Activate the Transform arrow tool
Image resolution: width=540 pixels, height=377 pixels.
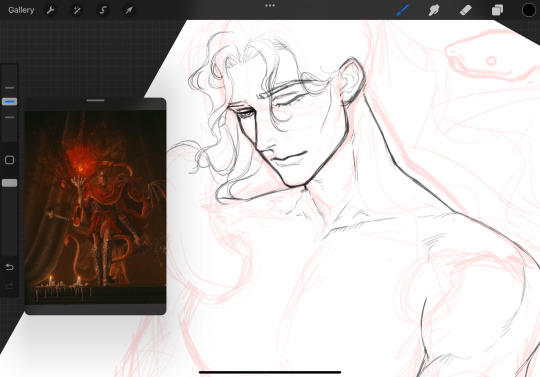pos(129,10)
